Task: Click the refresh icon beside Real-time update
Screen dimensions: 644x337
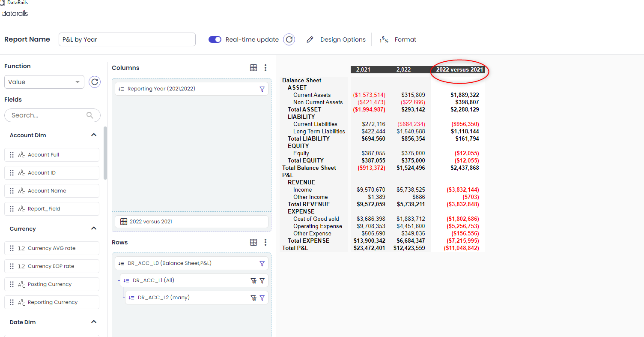Action: click(289, 39)
